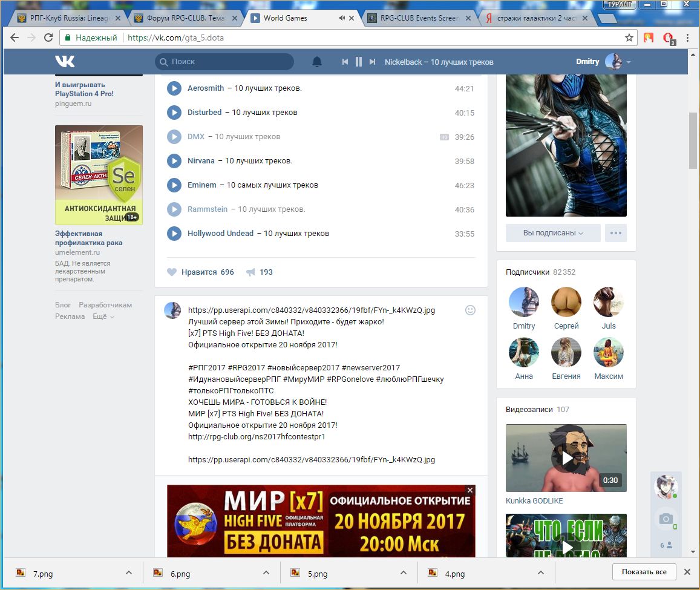Play the Kunkka GODLIKE video thumbnail
The height and width of the screenshot is (590, 700).
click(x=566, y=457)
